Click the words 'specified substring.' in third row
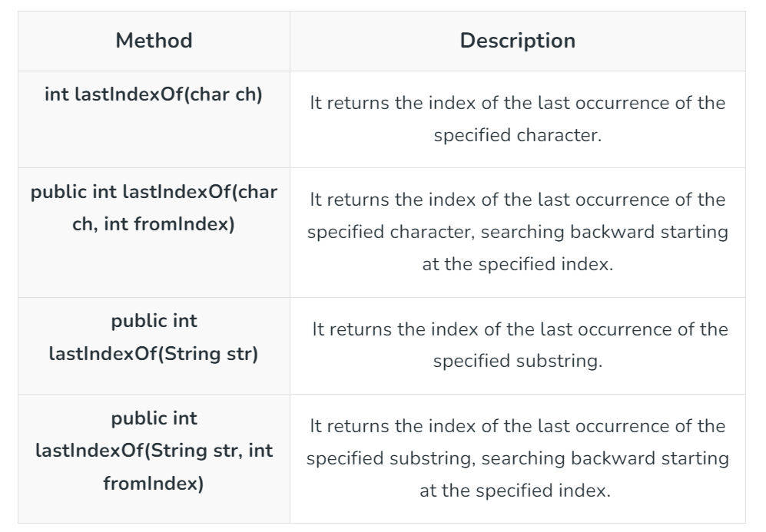Viewport: 766px width, 532px height. pos(518,361)
